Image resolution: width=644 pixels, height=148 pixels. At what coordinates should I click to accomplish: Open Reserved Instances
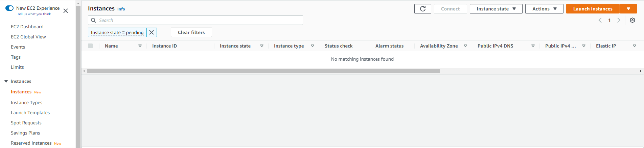(31, 143)
